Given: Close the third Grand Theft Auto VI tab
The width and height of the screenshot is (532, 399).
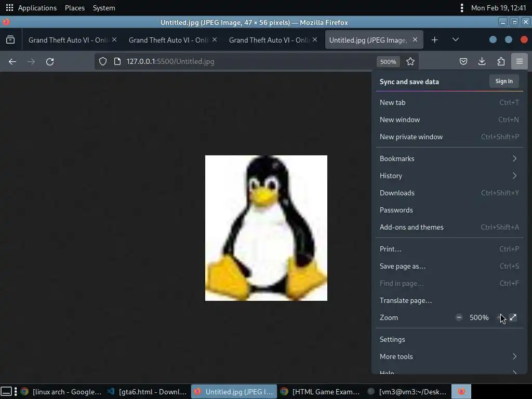Looking at the screenshot, I should click(x=315, y=39).
